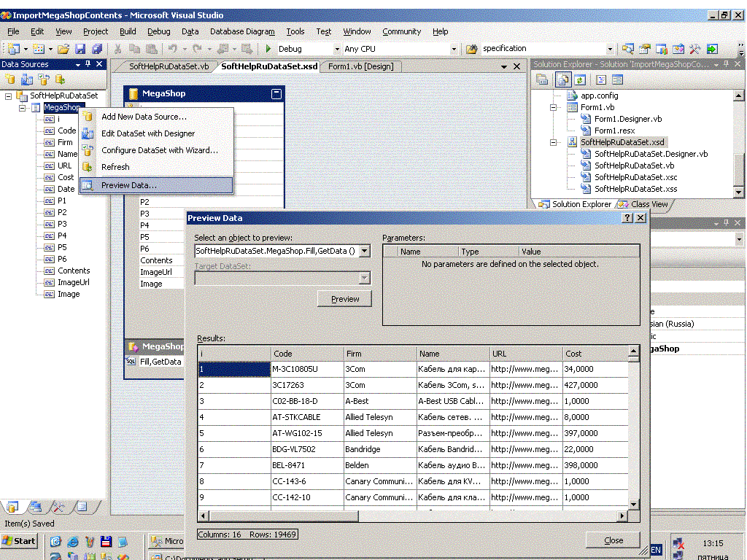Click the Copy toolbar icon

[134, 49]
